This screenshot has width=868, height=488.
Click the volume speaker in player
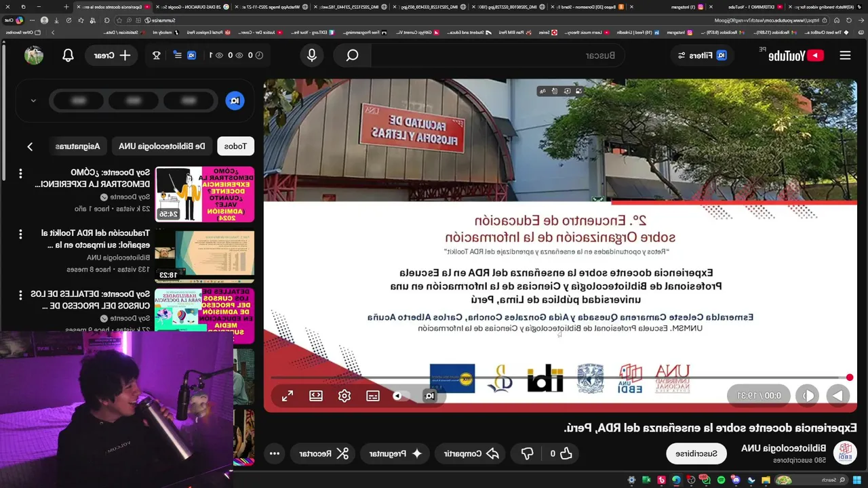click(807, 396)
